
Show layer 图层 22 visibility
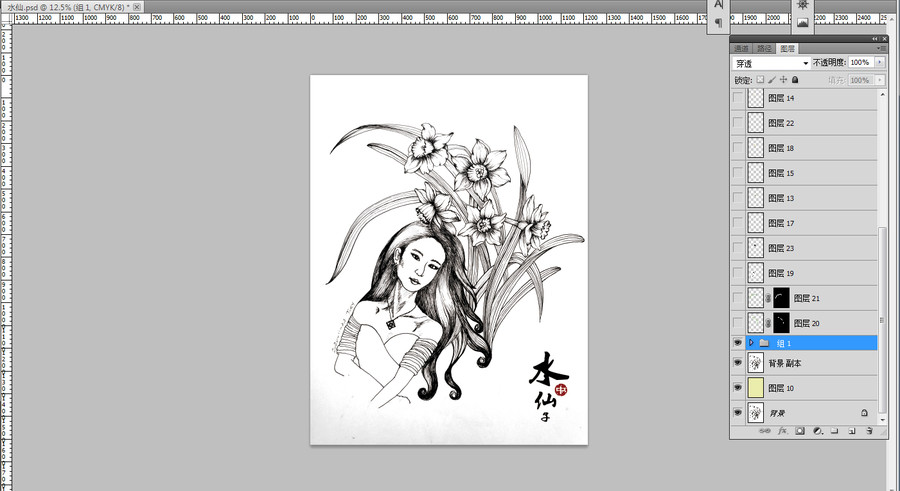coord(738,123)
